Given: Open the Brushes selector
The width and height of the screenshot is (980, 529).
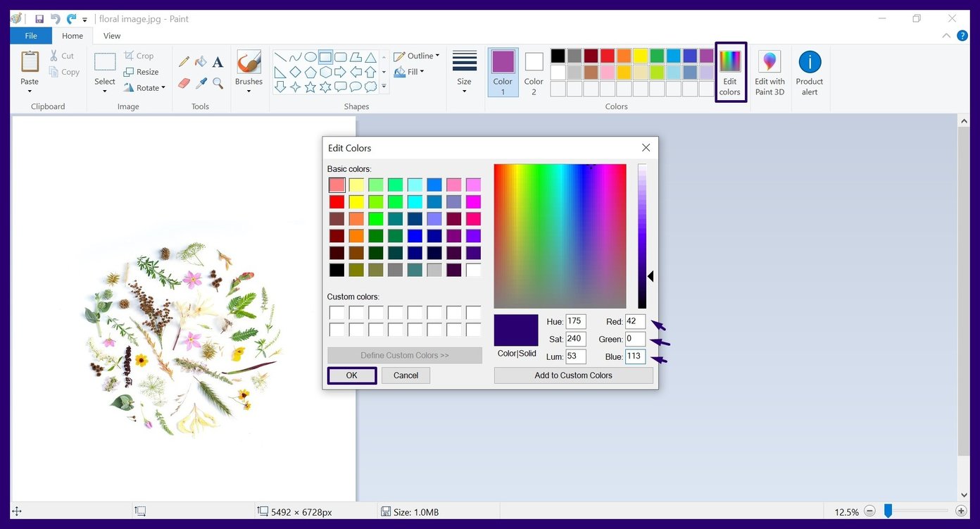Looking at the screenshot, I should coord(249,70).
